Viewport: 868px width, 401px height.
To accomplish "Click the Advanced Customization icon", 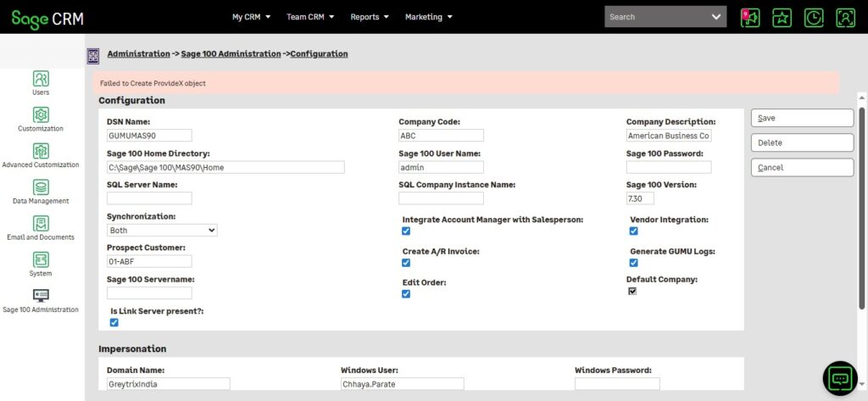I will click(x=41, y=151).
